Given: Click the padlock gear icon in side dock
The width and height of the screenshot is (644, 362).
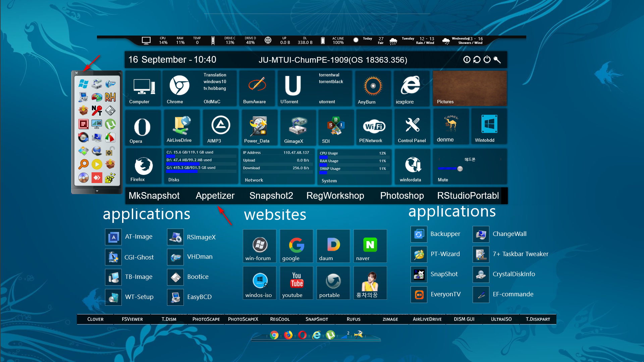Looking at the screenshot, I should [x=110, y=151].
